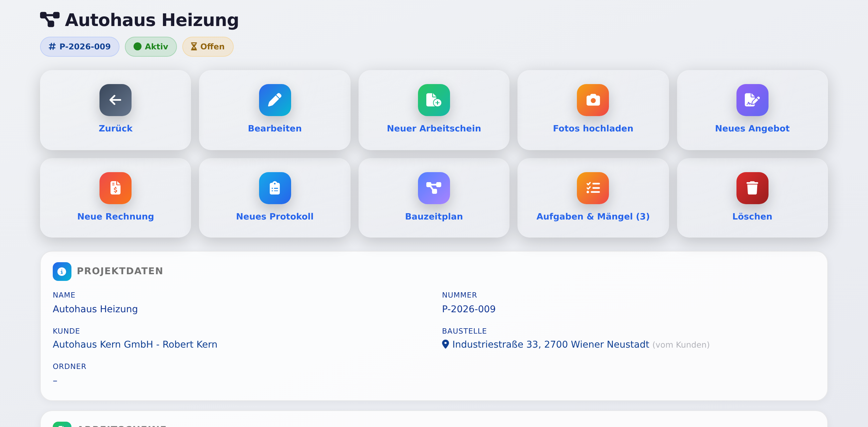Screen dimensions: 868x427
Task: Click the Neues Protokoll clipboard icon
Action: point(275,188)
